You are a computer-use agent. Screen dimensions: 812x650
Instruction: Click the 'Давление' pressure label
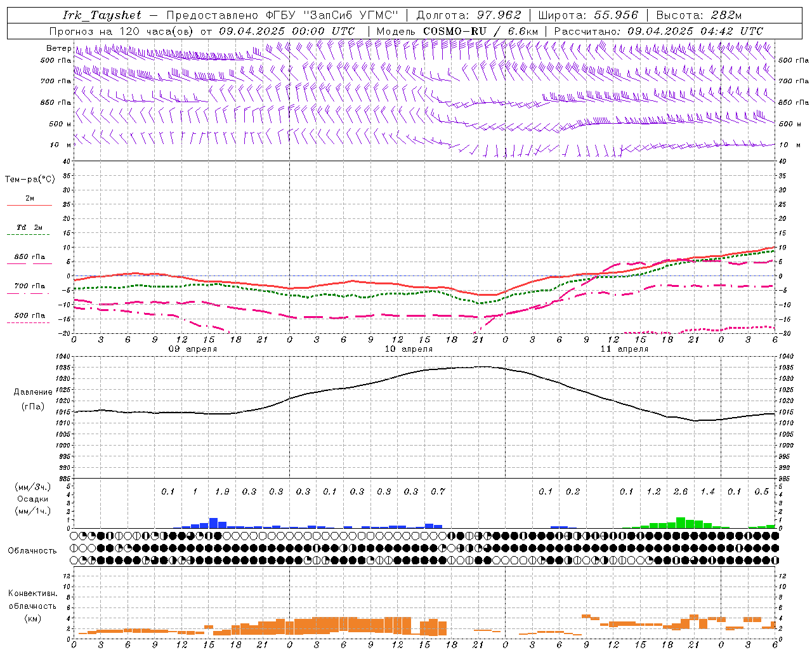pyautogui.click(x=33, y=392)
